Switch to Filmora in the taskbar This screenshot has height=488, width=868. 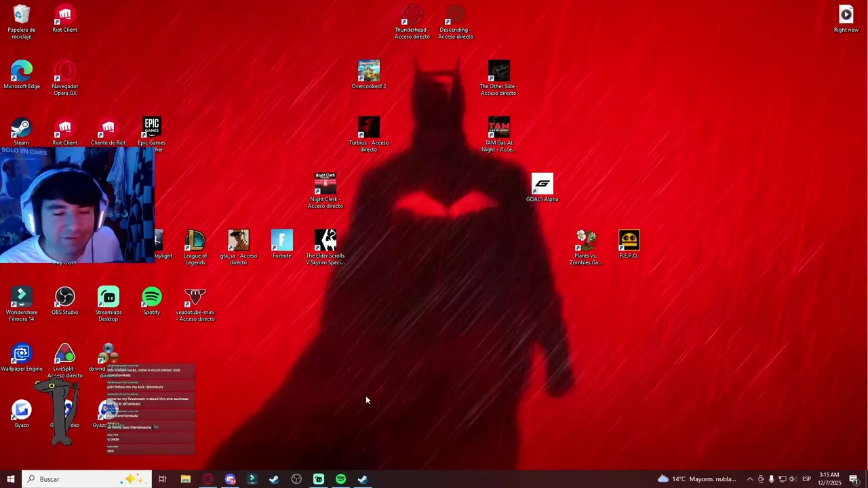(252, 479)
